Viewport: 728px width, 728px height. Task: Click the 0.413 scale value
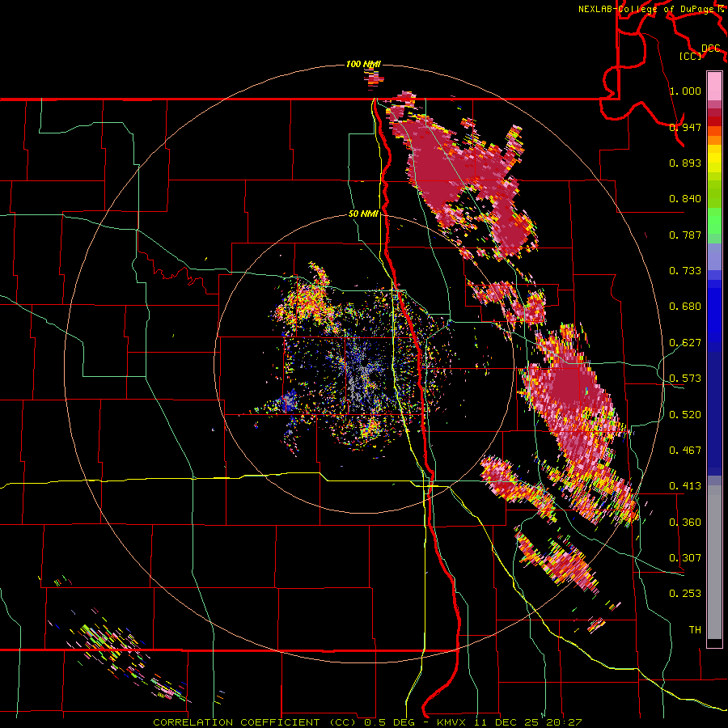point(685,486)
